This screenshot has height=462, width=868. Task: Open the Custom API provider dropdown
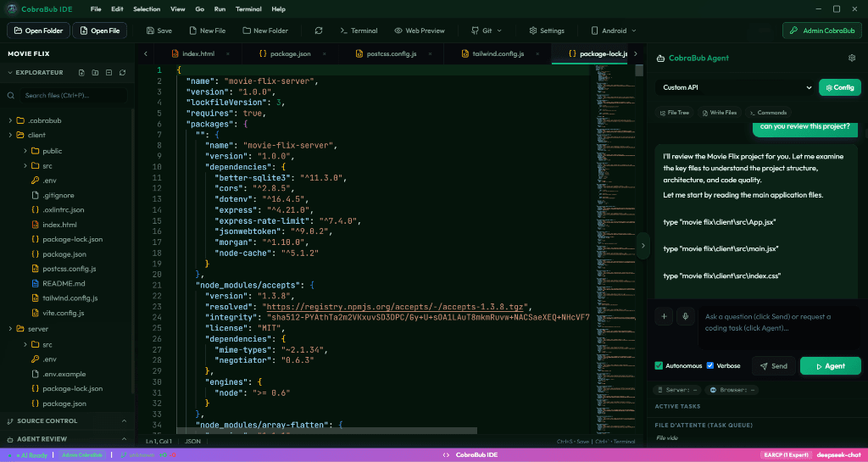pyautogui.click(x=735, y=87)
